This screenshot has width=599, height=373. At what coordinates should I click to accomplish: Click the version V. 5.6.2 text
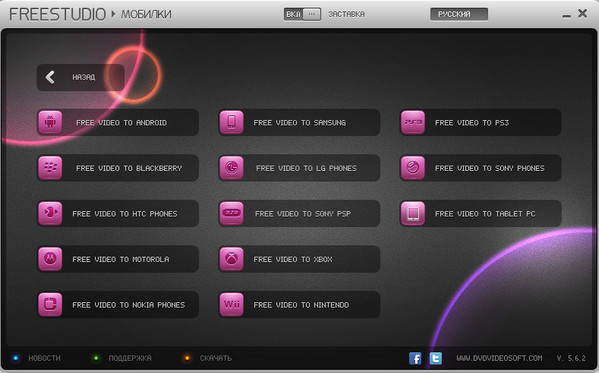click(x=571, y=358)
